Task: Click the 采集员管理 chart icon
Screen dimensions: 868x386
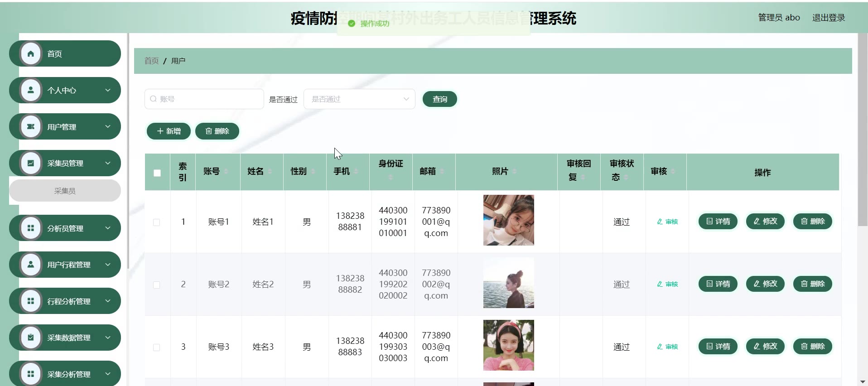Action: [31, 163]
